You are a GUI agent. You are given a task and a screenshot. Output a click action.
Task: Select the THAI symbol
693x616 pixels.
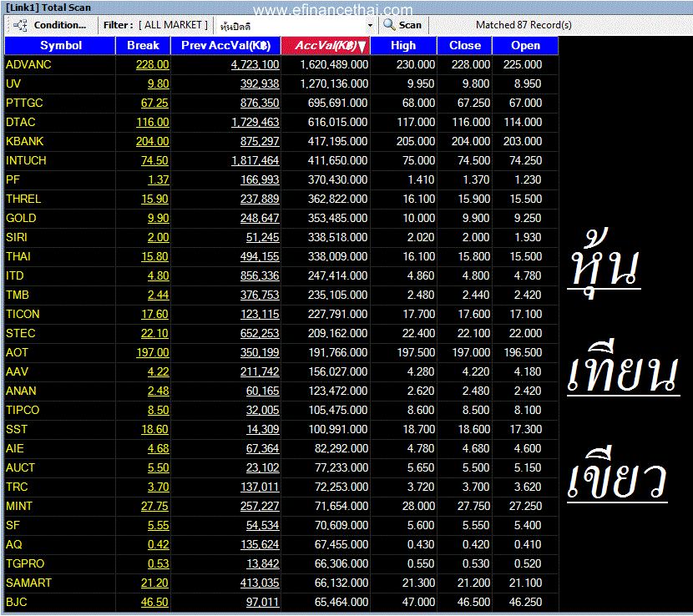pyautogui.click(x=18, y=257)
